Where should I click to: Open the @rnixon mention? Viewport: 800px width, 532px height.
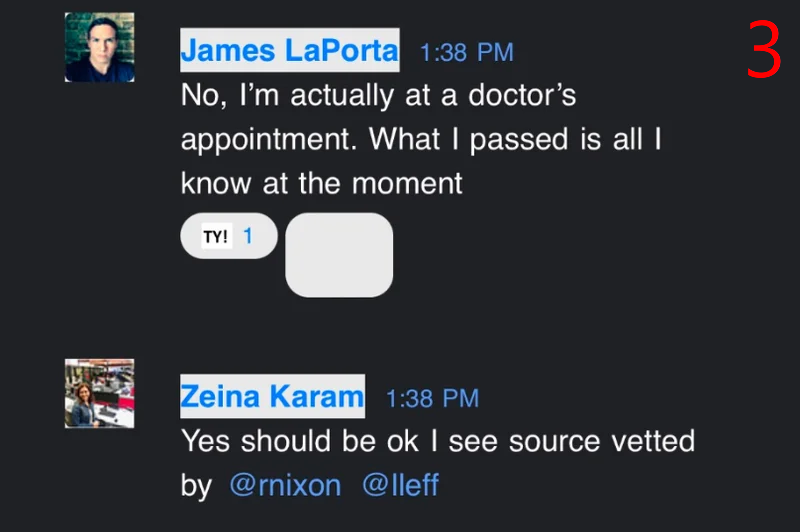point(285,485)
